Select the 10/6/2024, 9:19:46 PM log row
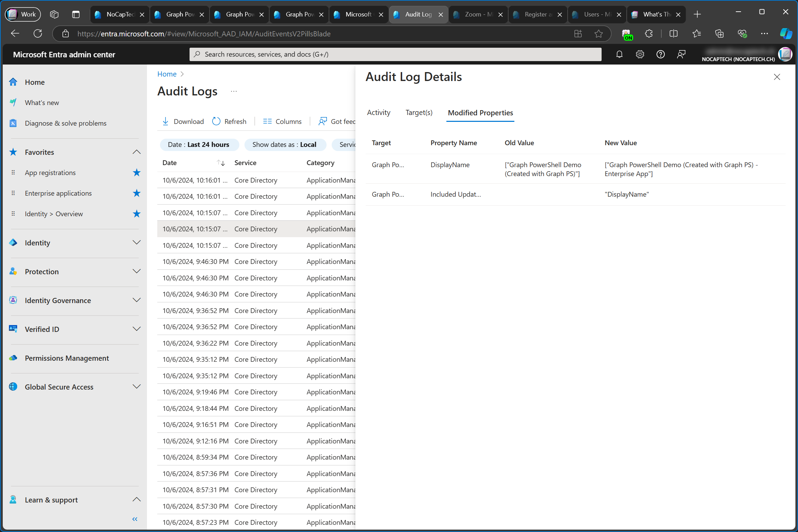This screenshot has width=798, height=532. (x=256, y=392)
